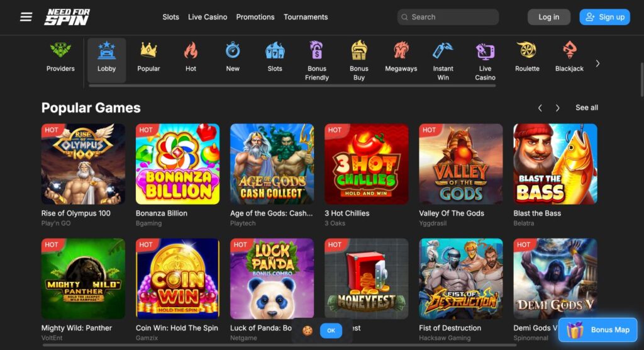Open Slots in top navigation
The image size is (644, 350).
170,17
